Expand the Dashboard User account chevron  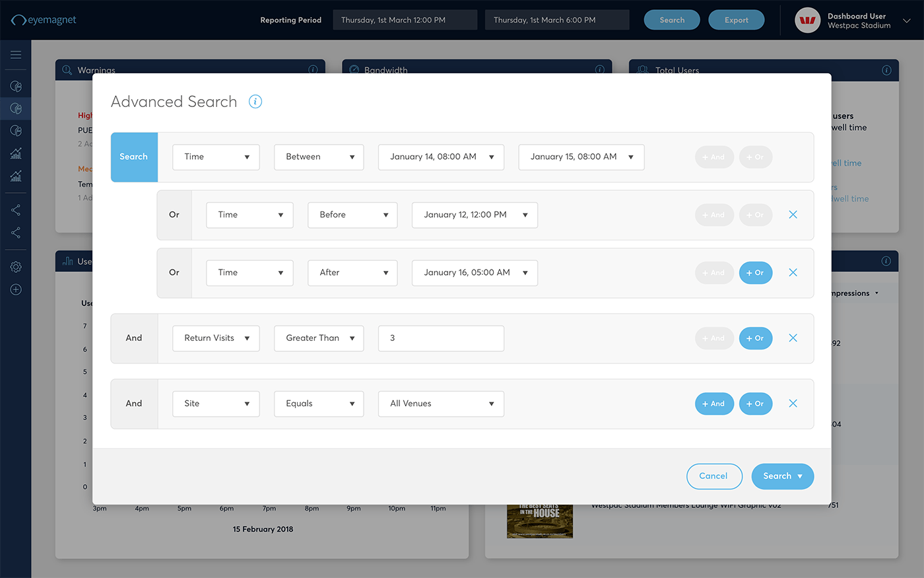[x=907, y=20]
